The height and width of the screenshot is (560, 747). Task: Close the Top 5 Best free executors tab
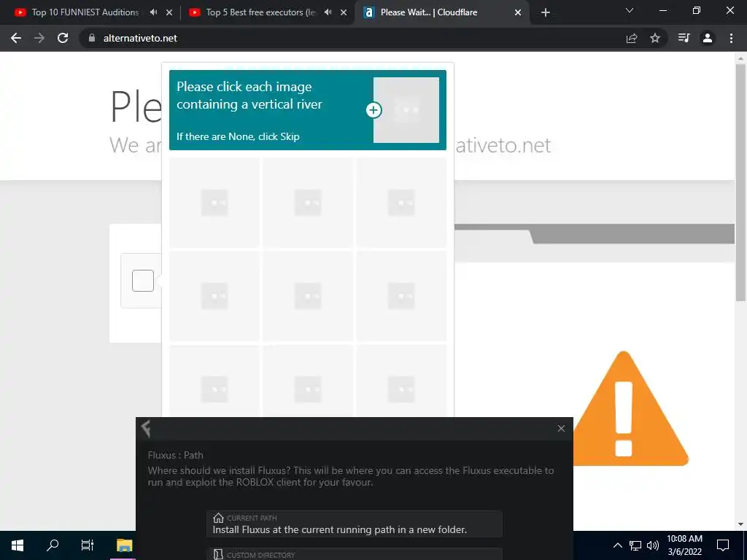[x=344, y=12]
